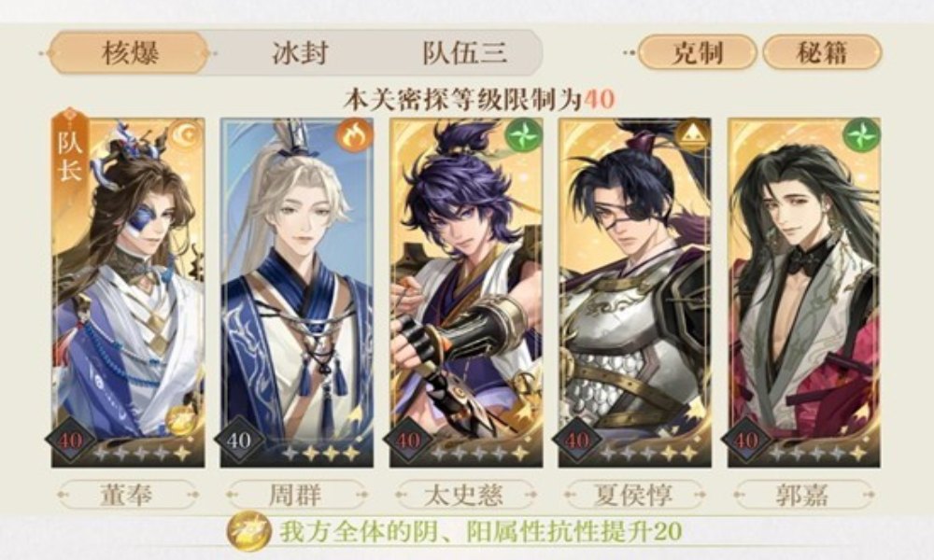The width and height of the screenshot is (934, 560).
Task: Select the 夏侯惇 character card portrait
Action: coord(634,292)
